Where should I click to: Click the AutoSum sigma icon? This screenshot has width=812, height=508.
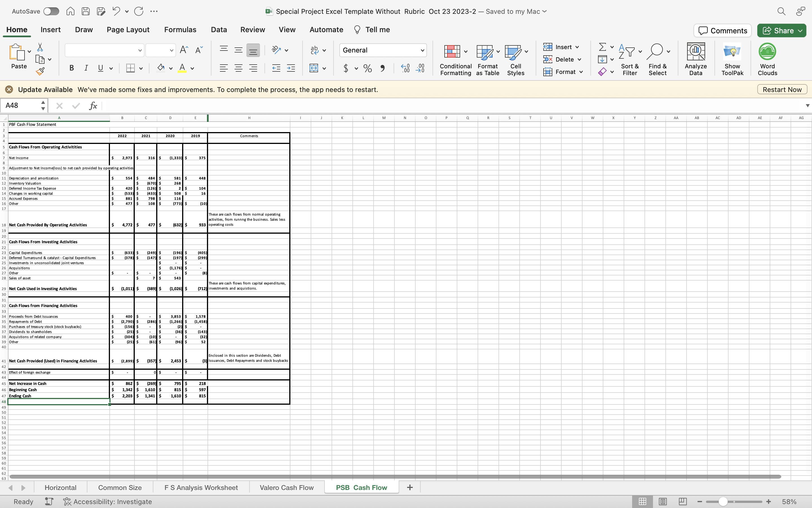point(603,47)
